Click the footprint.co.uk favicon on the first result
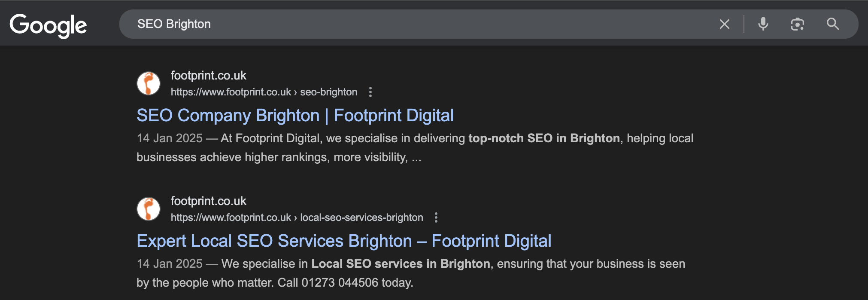 148,83
